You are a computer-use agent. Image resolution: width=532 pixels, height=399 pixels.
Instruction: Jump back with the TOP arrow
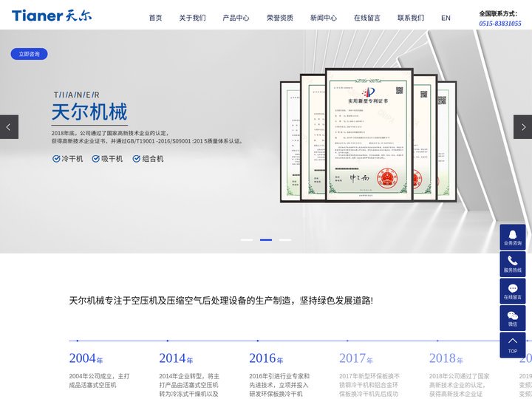pyautogui.click(x=512, y=345)
